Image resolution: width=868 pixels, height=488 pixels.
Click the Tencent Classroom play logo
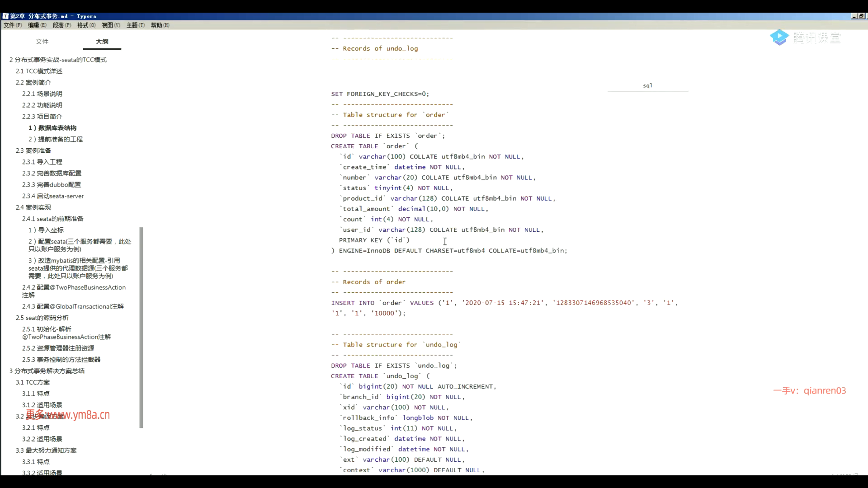pyautogui.click(x=779, y=38)
